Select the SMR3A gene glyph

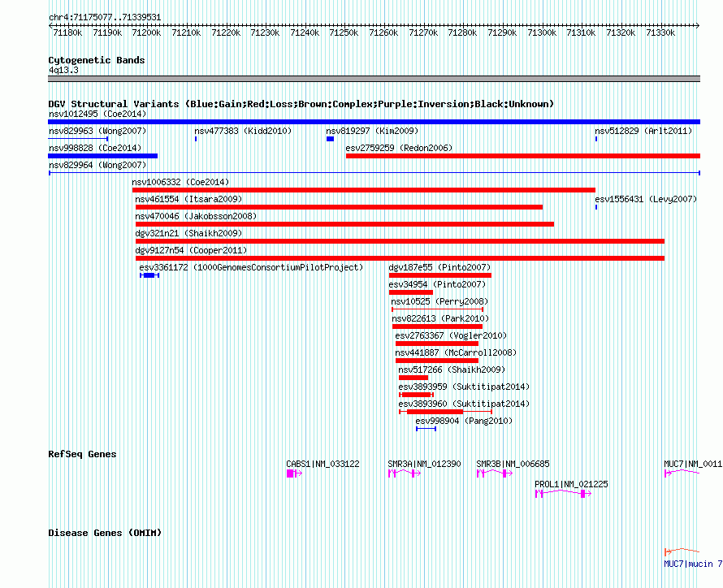click(405, 473)
